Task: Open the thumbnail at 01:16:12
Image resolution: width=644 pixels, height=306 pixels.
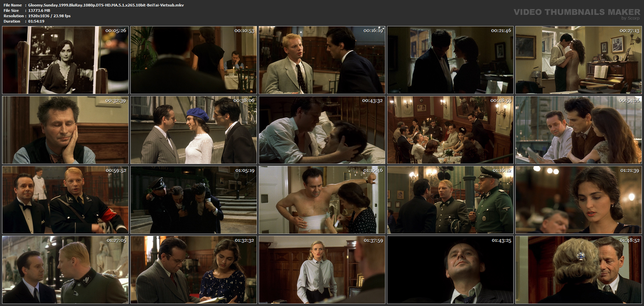Action: [x=450, y=200]
